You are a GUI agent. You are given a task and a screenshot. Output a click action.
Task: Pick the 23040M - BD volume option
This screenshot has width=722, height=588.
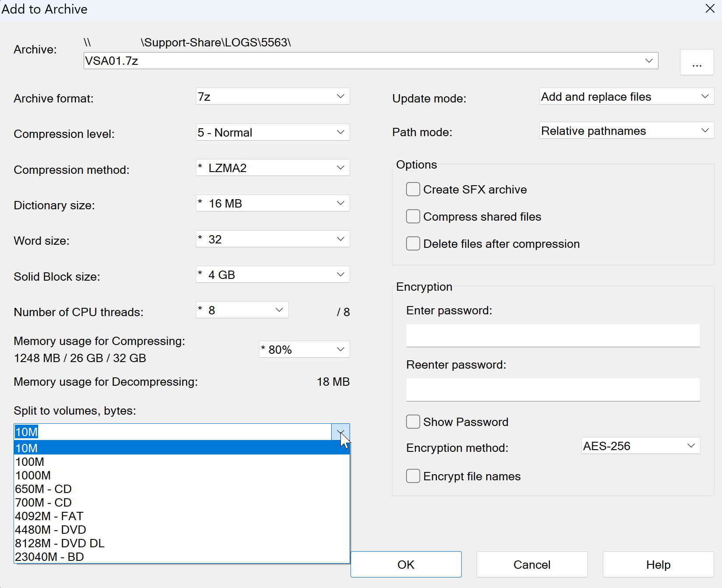[x=182, y=556]
